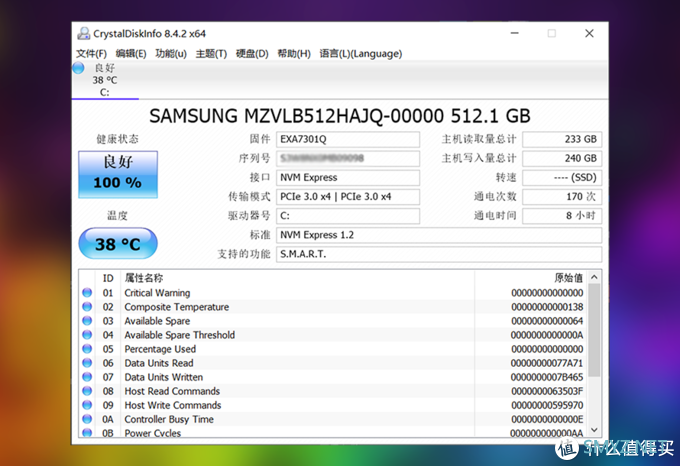Select the Host Read Commands attribute name
This screenshot has width=680, height=466.
tap(172, 391)
